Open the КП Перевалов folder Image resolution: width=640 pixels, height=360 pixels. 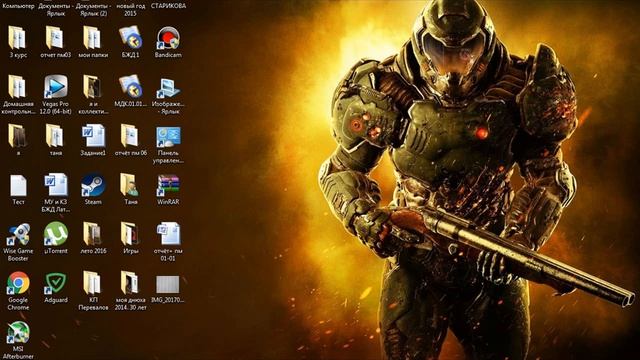(93, 283)
